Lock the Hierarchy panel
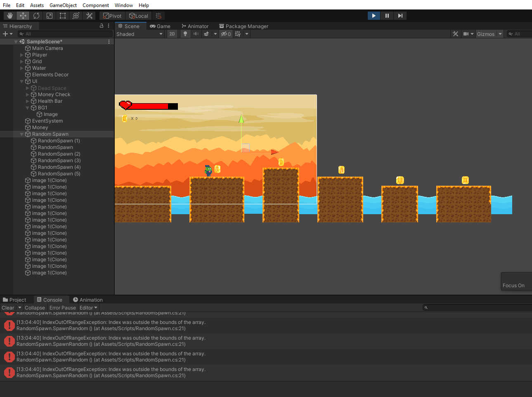 102,26
